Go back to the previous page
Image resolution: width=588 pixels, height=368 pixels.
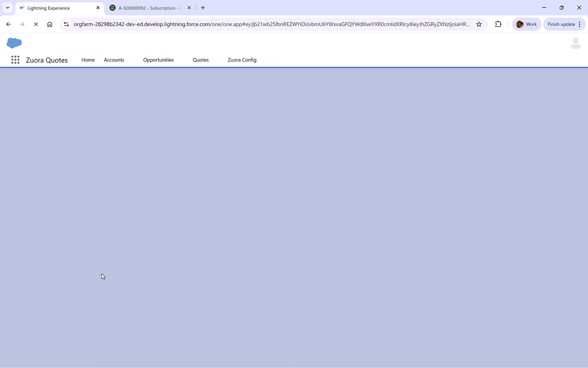pos(9,24)
